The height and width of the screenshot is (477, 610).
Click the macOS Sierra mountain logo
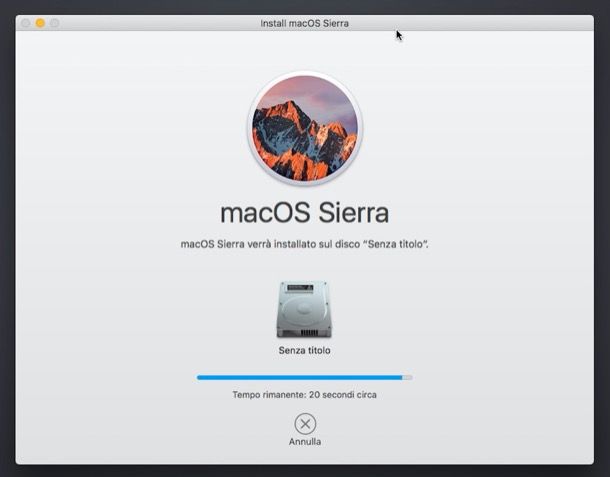[x=305, y=128]
